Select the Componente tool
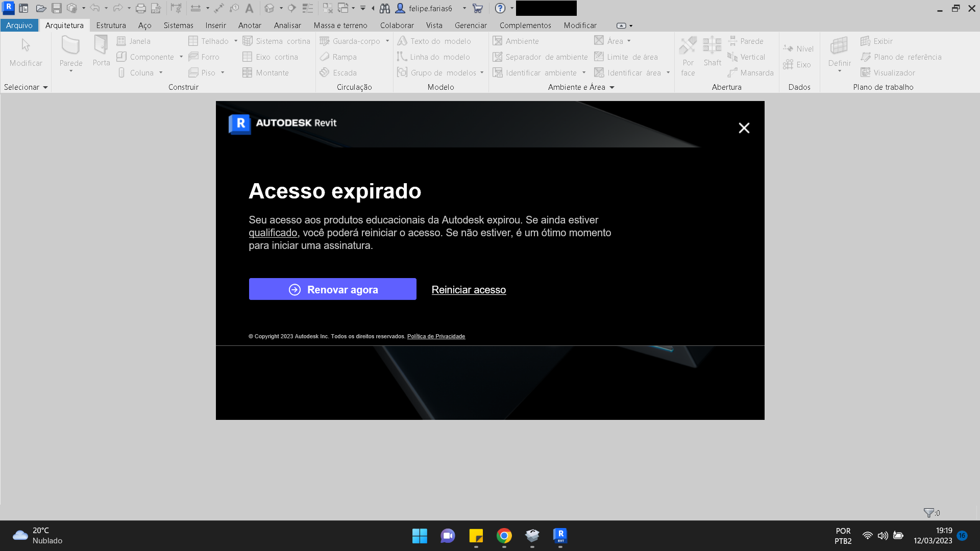Image resolution: width=980 pixels, height=551 pixels. click(x=146, y=57)
